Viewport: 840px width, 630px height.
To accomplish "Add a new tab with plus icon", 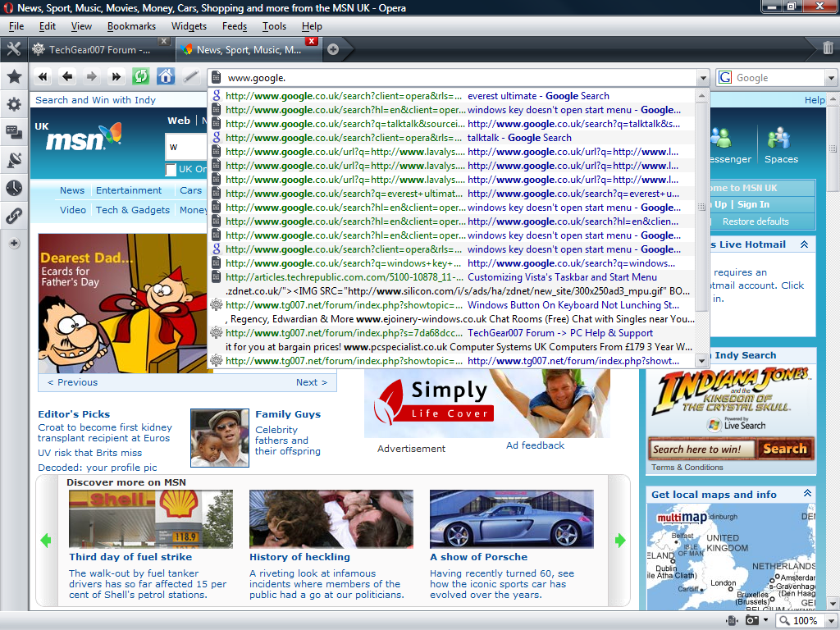I will pyautogui.click(x=333, y=49).
